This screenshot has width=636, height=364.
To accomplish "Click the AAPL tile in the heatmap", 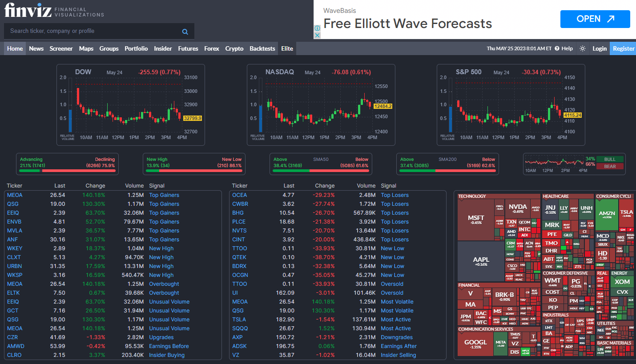I will (481, 261).
